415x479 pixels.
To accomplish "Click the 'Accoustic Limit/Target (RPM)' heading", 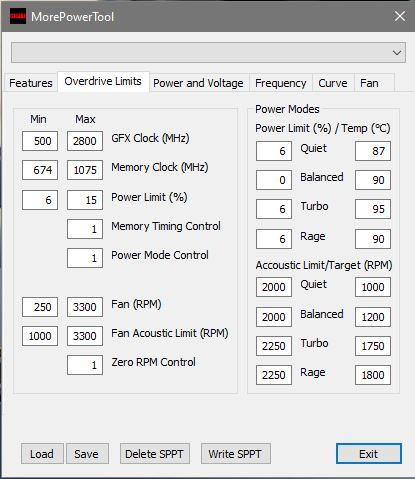I will (324, 265).
